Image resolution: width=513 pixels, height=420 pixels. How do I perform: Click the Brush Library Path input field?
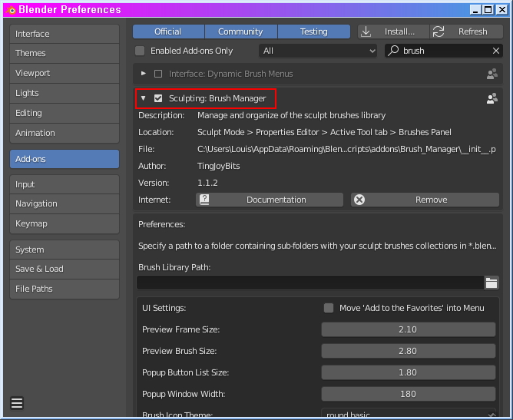point(310,283)
